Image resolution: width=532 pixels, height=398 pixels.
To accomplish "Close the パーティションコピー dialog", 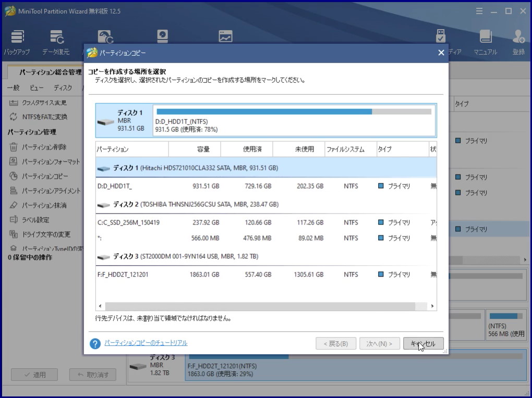I will (441, 53).
